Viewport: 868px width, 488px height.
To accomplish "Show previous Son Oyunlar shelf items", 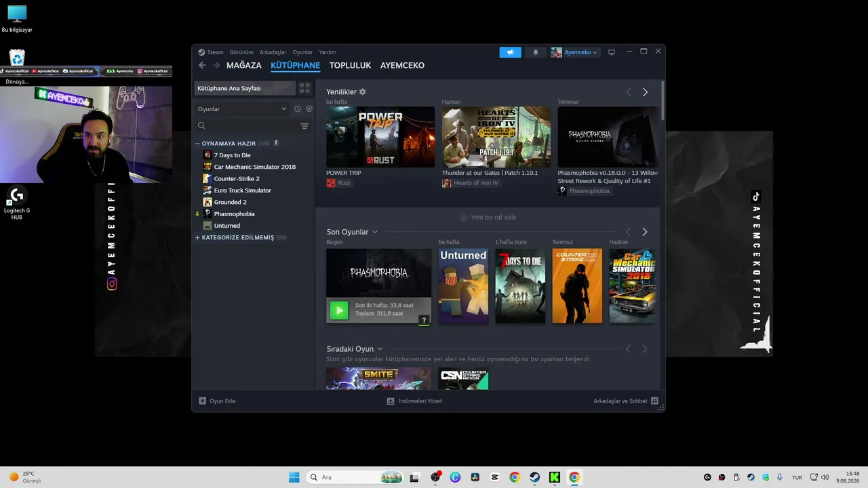I will click(628, 232).
